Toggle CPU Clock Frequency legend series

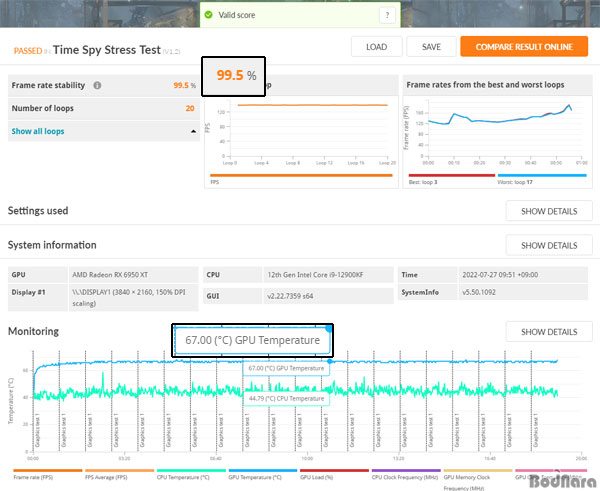point(404,477)
